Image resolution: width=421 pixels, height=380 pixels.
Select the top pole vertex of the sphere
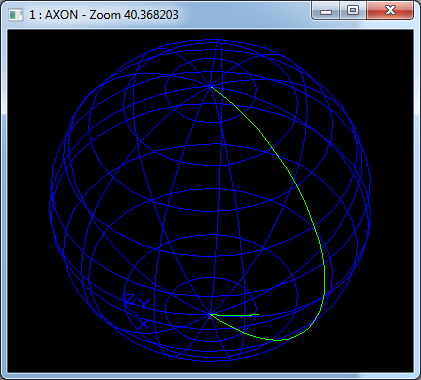point(211,87)
